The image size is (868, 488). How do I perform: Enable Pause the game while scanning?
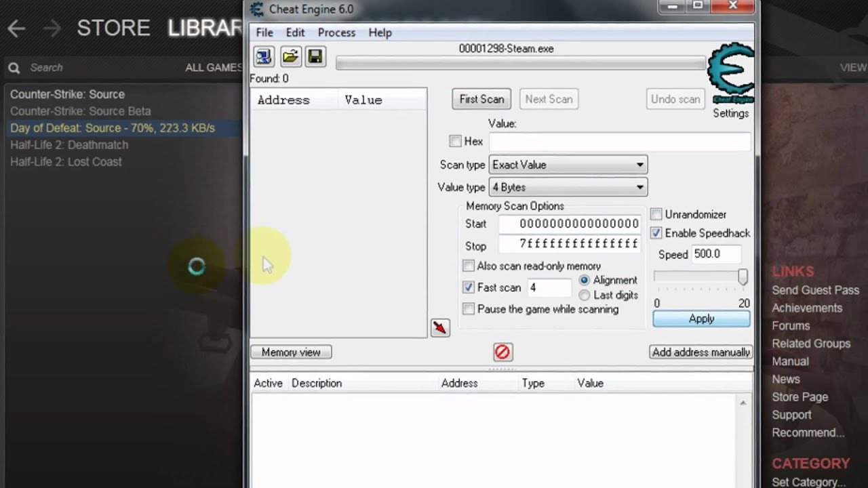click(469, 309)
